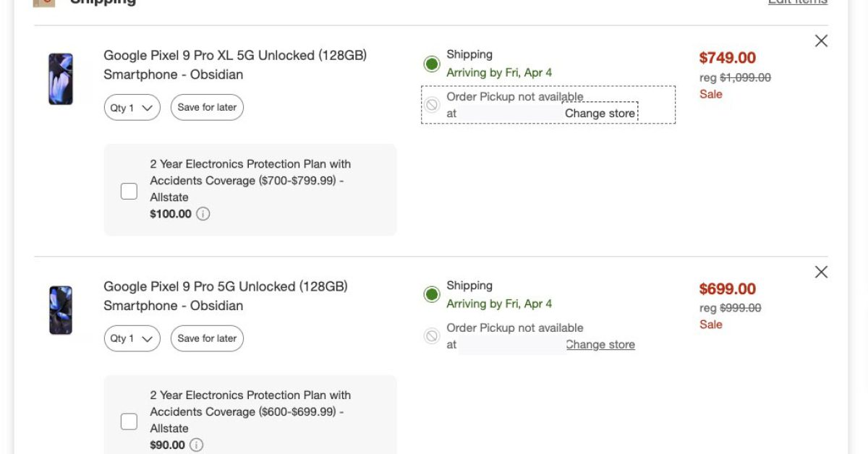Viewport: 868px width, 454px height.
Task: Open info icon beside $100.00 protection plan
Action: 203,214
